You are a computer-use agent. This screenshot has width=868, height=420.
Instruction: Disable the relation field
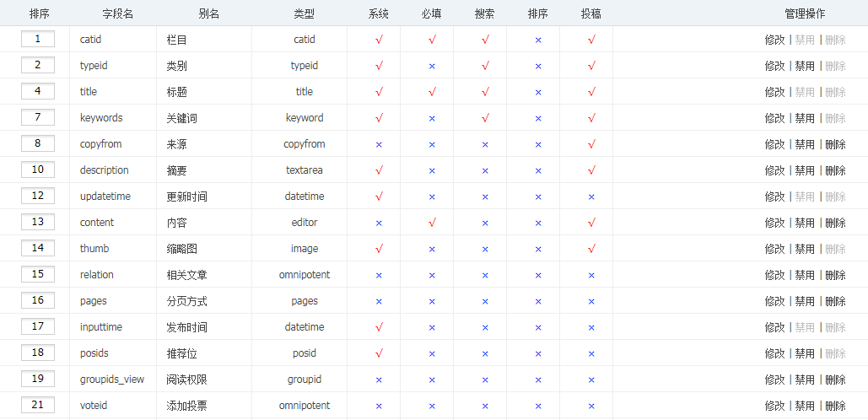(x=805, y=275)
